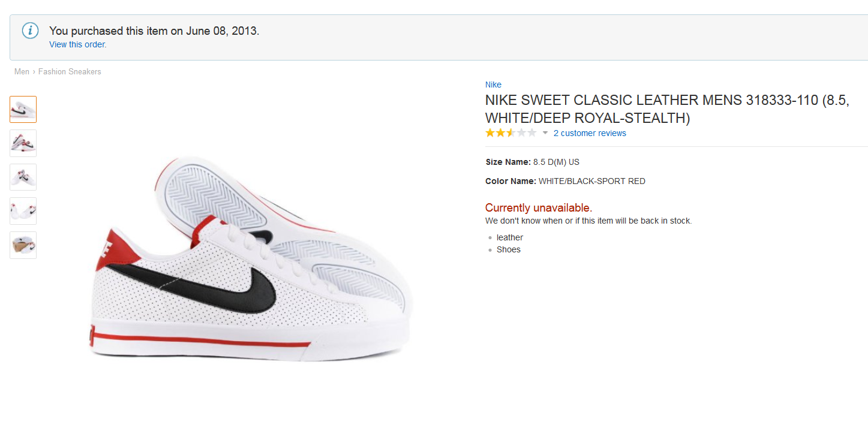Screen dimensions: 868x443
Task: Select the fourth thumbnail of shoes facing apart
Action: [23, 211]
